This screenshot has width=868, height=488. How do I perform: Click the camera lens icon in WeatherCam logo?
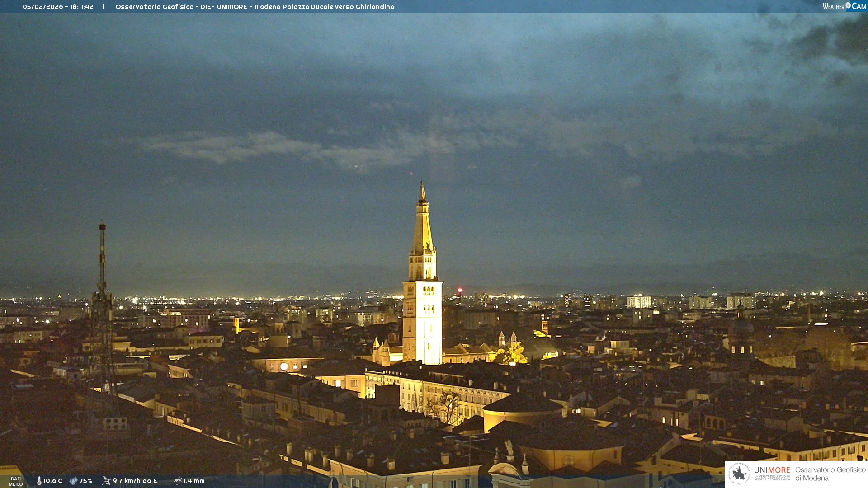click(x=848, y=5)
